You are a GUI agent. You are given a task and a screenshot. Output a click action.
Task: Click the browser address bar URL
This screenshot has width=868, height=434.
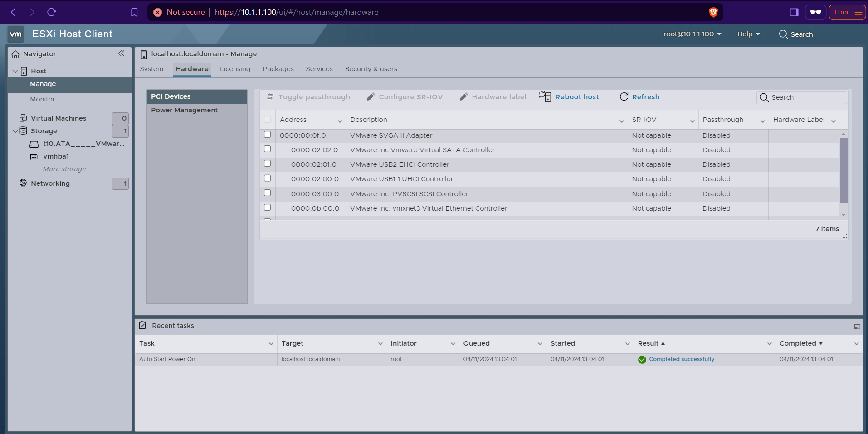tap(297, 12)
